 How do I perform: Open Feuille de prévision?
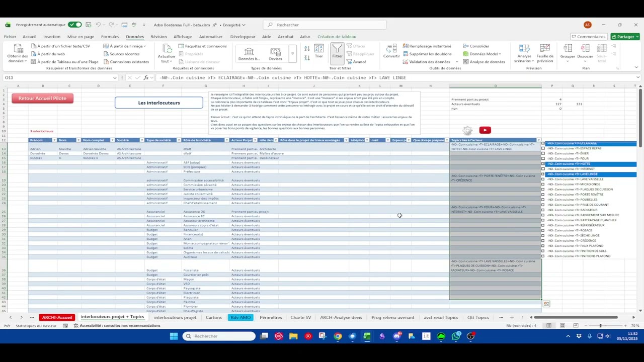coord(545,53)
